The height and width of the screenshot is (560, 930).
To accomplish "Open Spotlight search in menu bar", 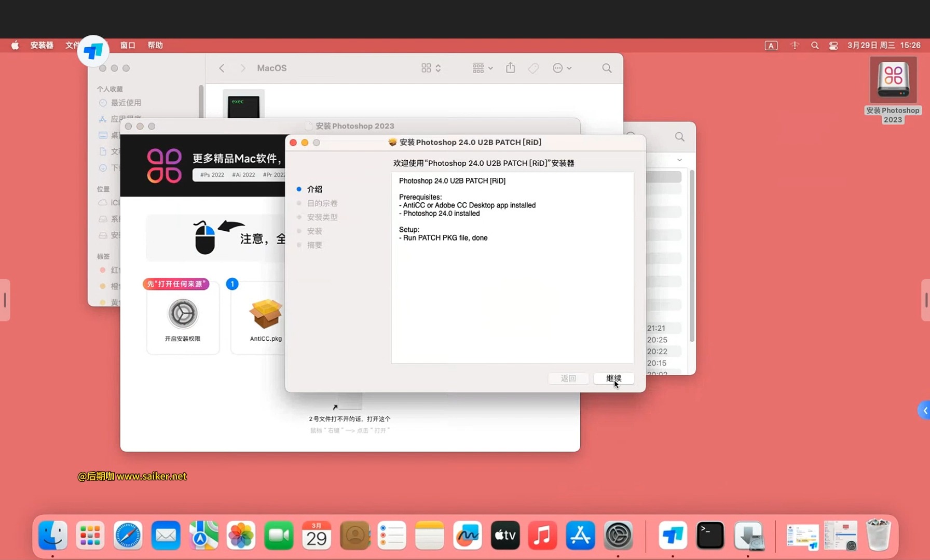I will pyautogui.click(x=815, y=46).
